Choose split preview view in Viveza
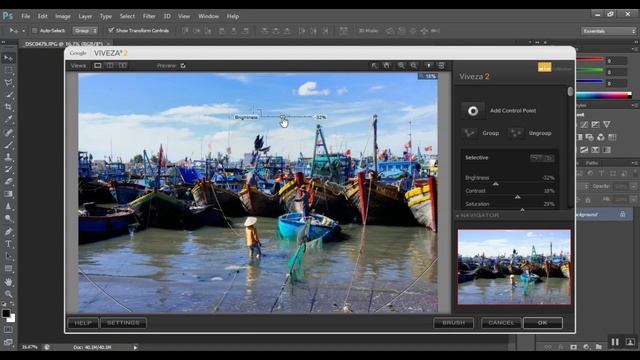The image size is (640, 360). 110,65
